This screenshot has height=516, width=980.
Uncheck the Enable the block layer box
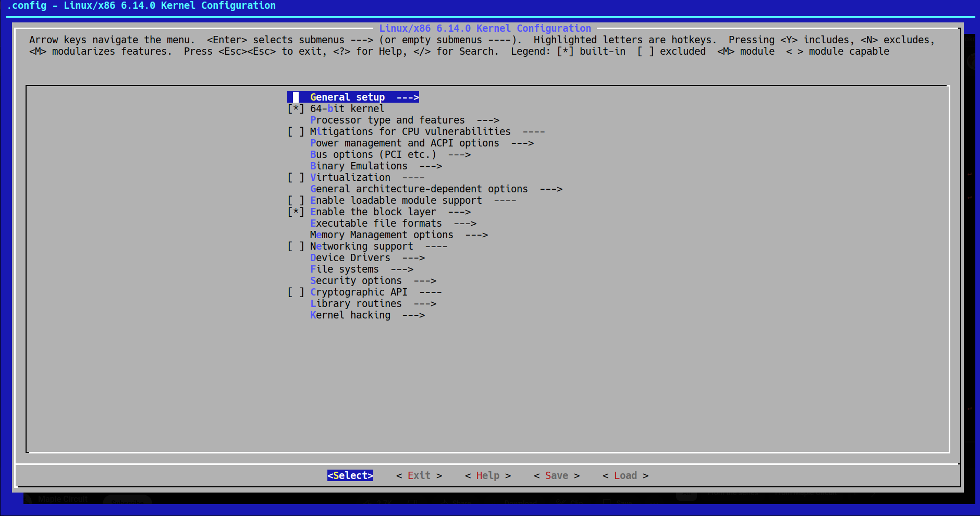click(x=296, y=212)
